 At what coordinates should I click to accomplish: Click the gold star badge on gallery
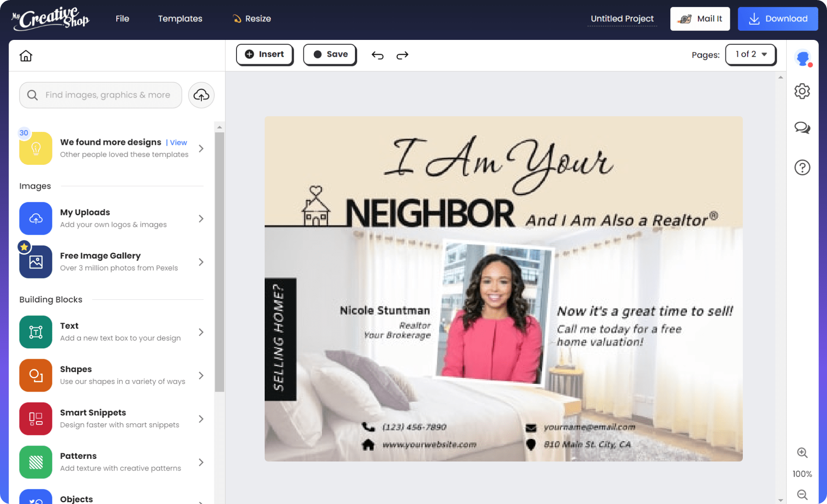[24, 247]
